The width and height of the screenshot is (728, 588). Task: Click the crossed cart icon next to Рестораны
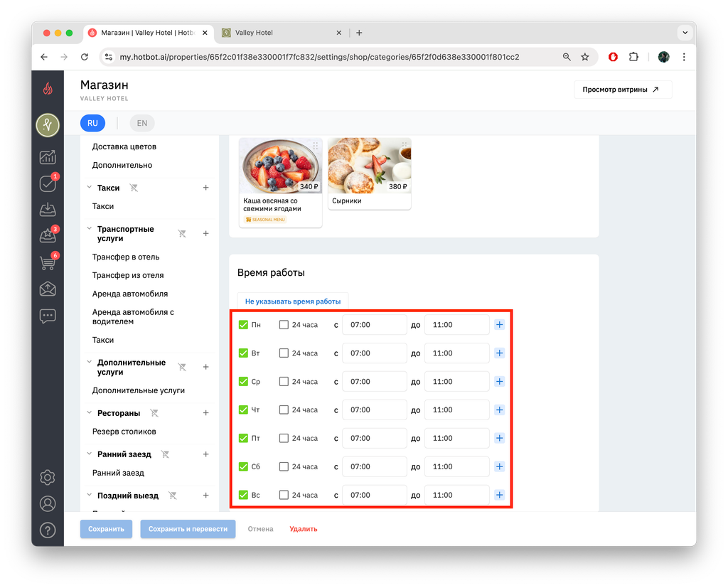154,413
